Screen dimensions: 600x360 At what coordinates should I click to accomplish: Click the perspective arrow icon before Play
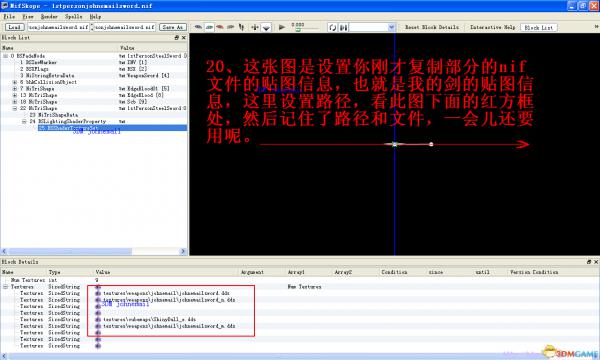[x=266, y=28]
